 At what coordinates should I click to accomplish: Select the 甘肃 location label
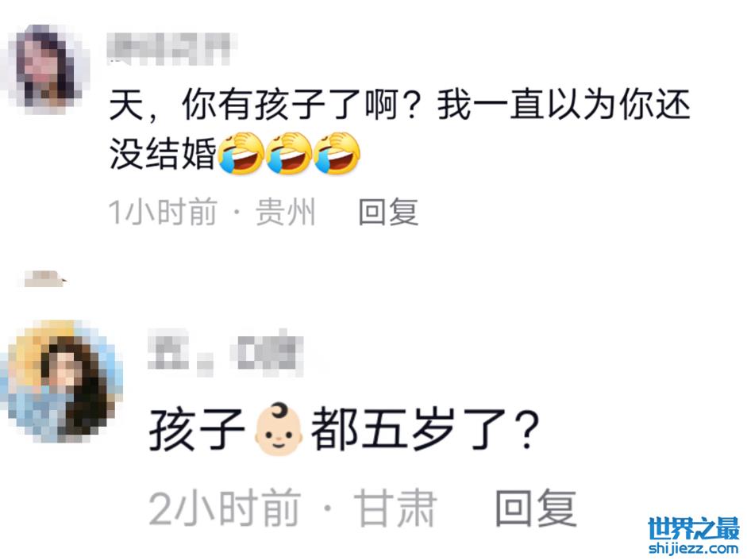point(395,508)
